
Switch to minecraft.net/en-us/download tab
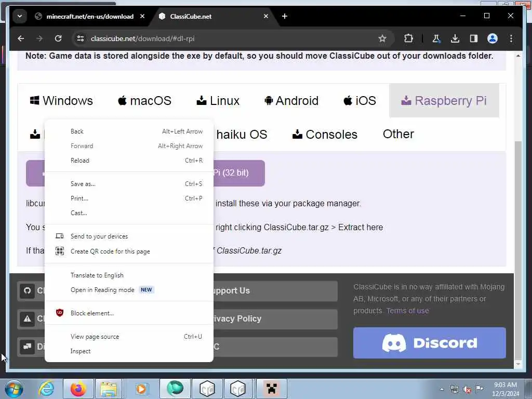coord(90,16)
